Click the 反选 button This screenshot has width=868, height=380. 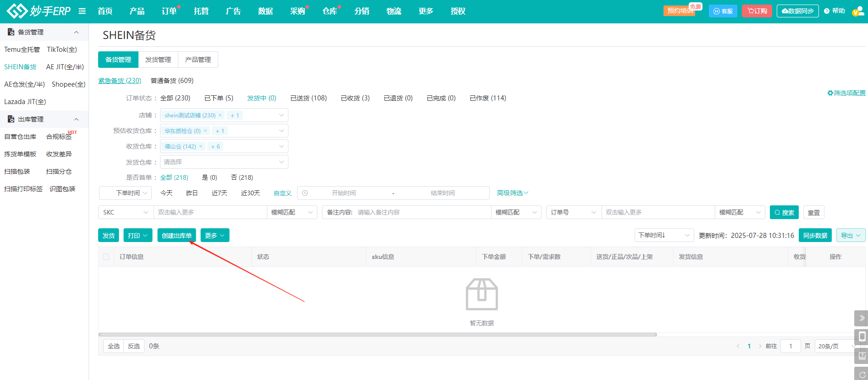(134, 346)
